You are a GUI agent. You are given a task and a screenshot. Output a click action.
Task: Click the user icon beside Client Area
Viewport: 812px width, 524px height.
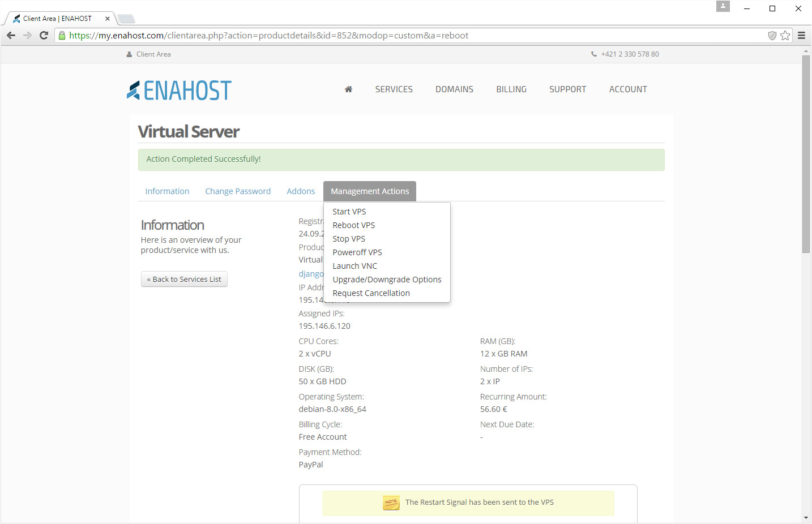129,54
